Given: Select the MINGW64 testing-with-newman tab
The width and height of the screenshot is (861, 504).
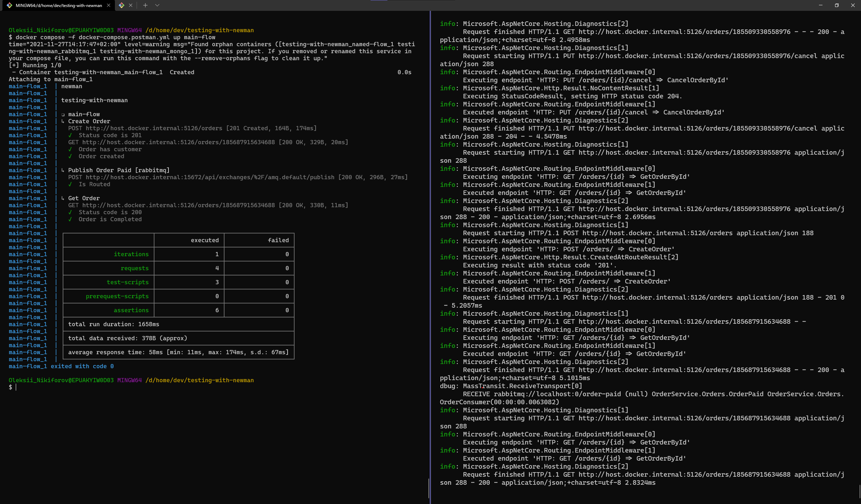Looking at the screenshot, I should click(58, 5).
